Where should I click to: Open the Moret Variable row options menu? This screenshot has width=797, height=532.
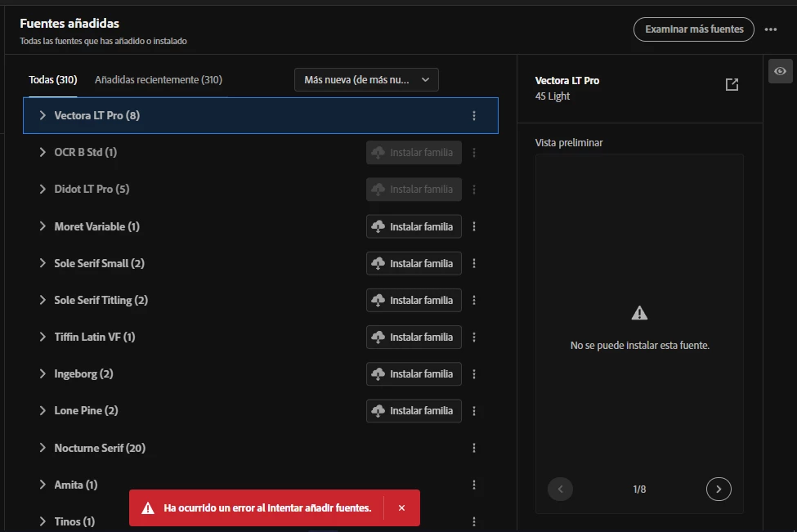[x=474, y=226]
